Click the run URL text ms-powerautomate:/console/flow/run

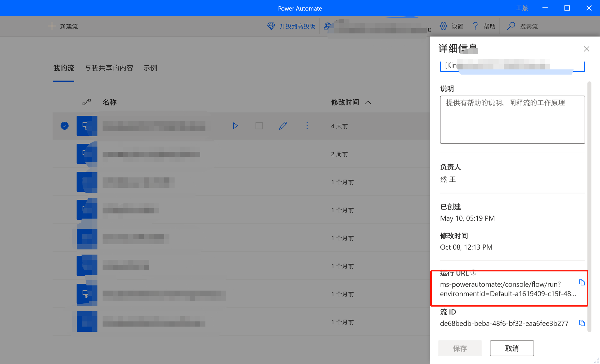[508, 289]
